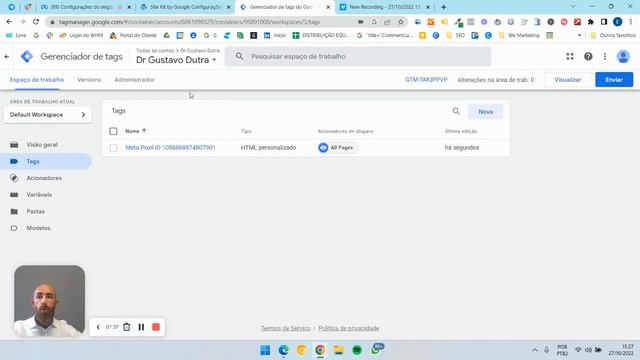The width and height of the screenshot is (640, 360).
Task: Reload the page in Chrome
Action: point(36,22)
